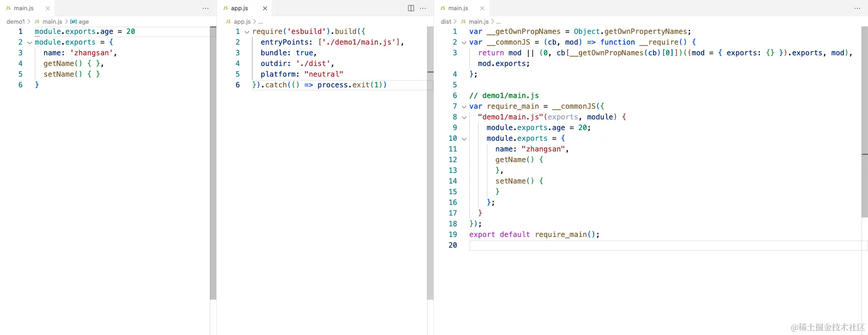This screenshot has width=868, height=335.
Task: Click "setName() {" line in dist main.js
Action: (519, 181)
